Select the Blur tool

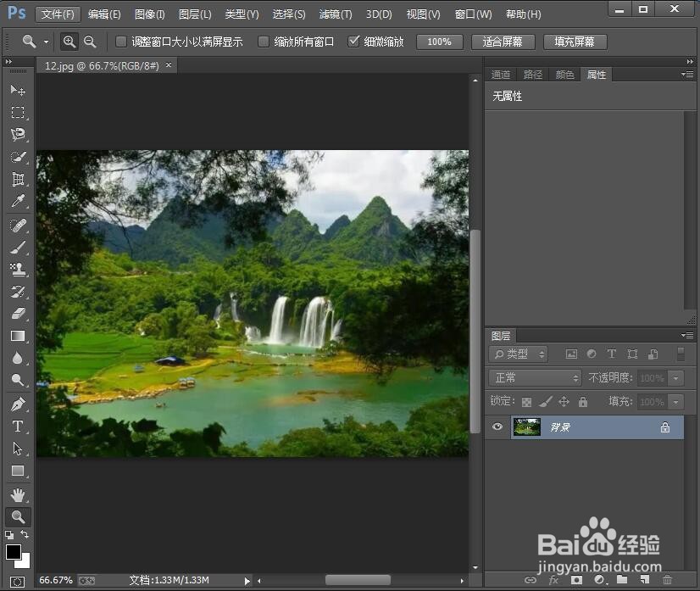tap(18, 358)
